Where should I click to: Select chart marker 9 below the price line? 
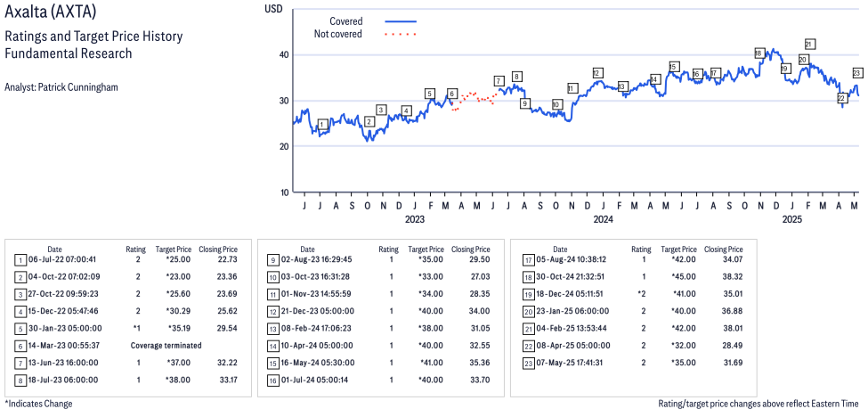click(x=524, y=103)
